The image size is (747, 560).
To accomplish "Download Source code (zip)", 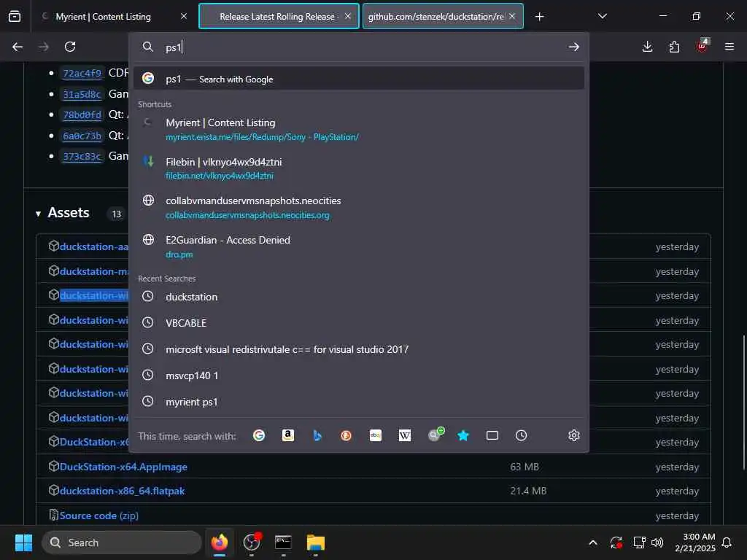I will point(98,516).
